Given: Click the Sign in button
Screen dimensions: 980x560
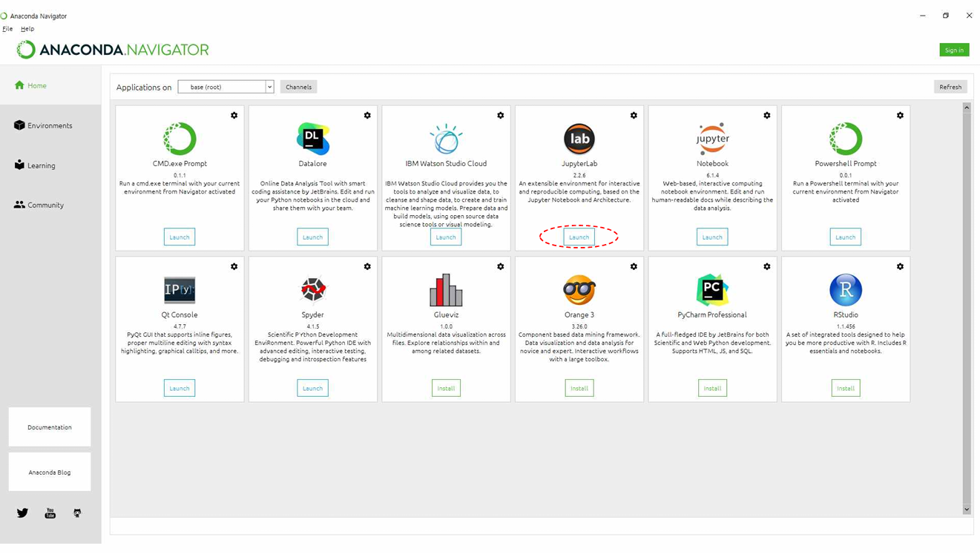Looking at the screenshot, I should (x=954, y=50).
